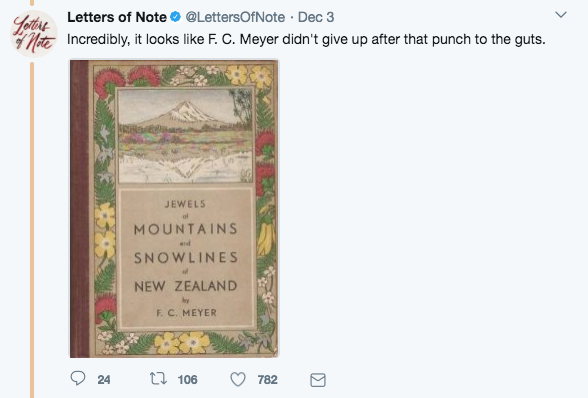
Task: View the 782 likes count
Action: tap(267, 380)
